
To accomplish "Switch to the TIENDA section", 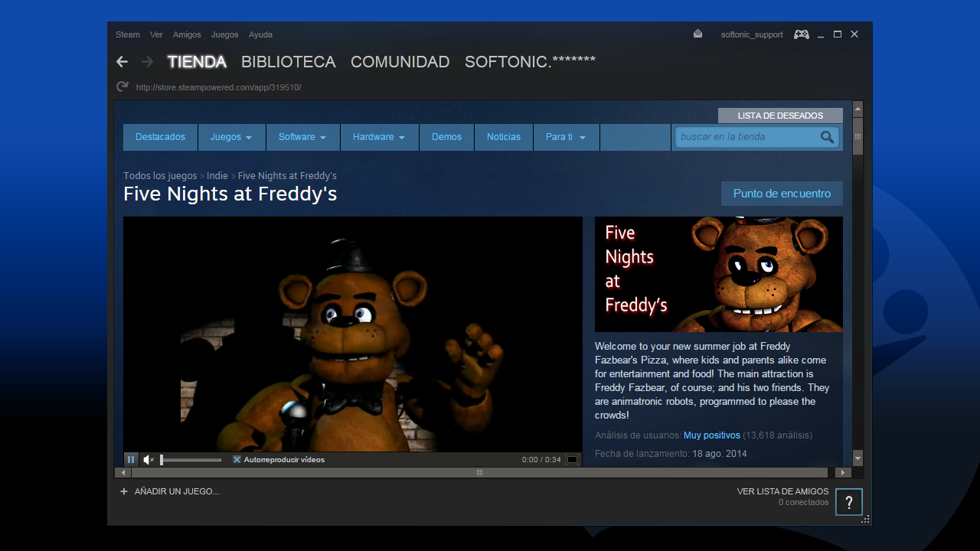I will tap(197, 62).
